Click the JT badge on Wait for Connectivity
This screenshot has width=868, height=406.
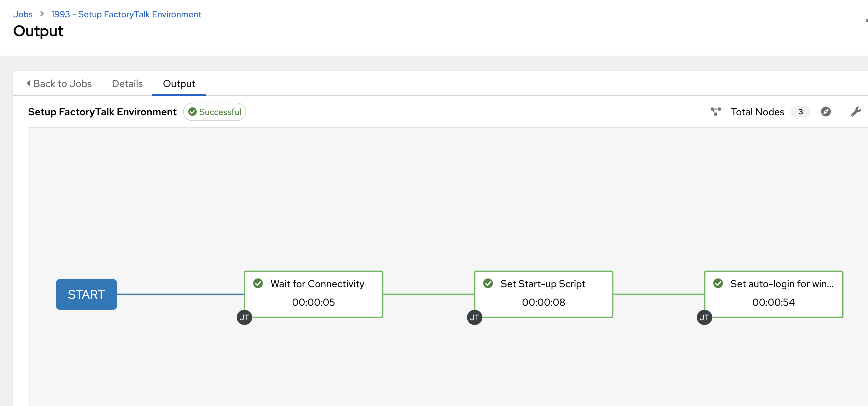[244, 317]
